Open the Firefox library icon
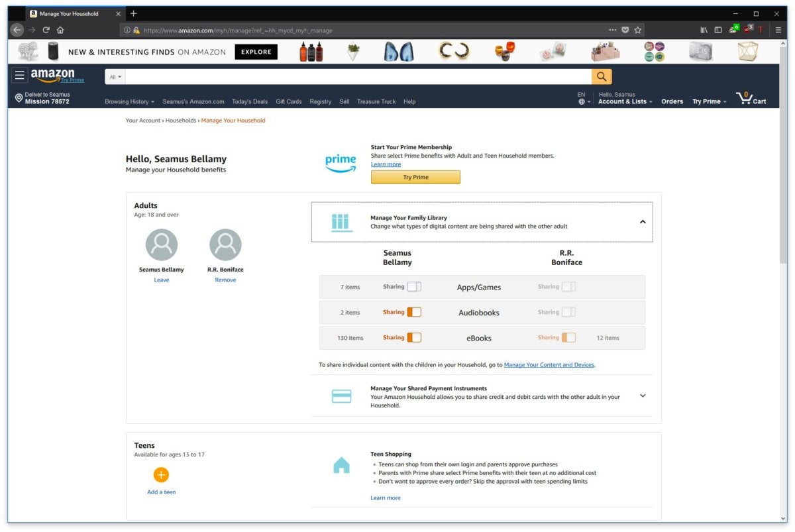Image resolution: width=795 pixels, height=532 pixels. point(704,30)
